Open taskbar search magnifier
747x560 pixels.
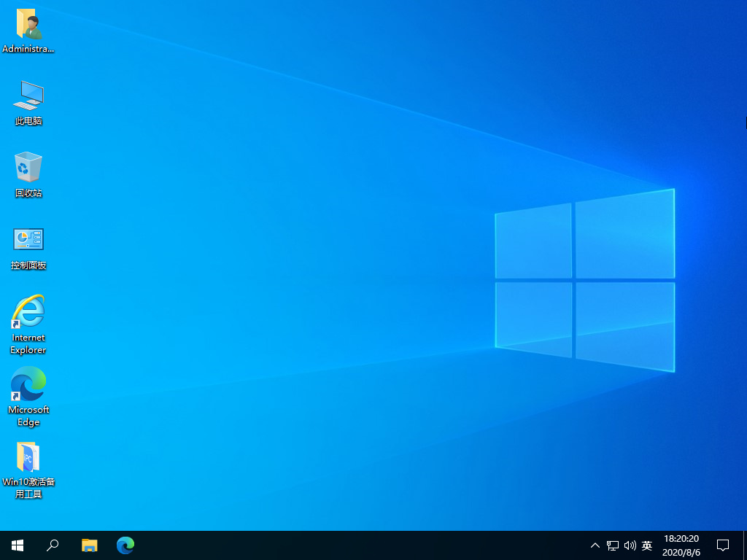pos(53,545)
